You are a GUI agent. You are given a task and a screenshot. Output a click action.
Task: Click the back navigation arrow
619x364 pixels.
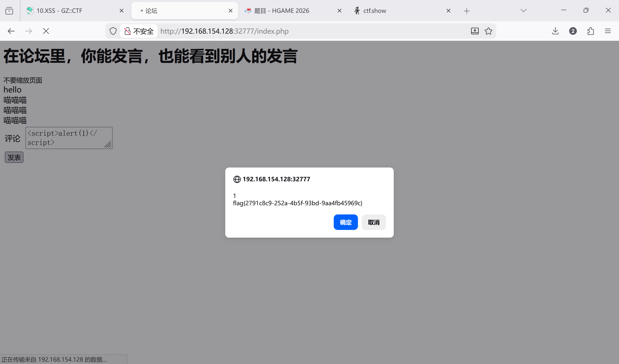pos(11,31)
